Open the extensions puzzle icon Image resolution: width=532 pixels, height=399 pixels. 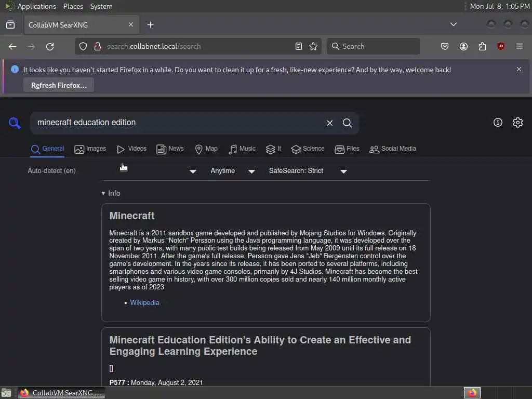coord(482,46)
